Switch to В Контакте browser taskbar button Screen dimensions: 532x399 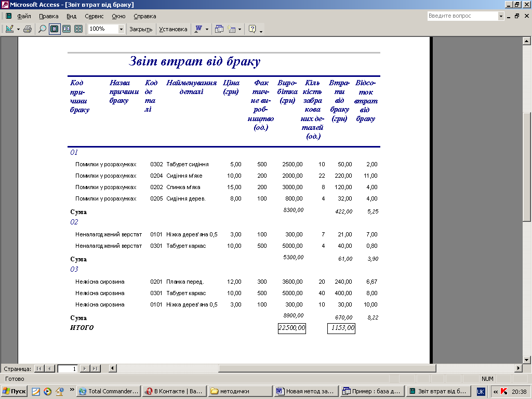(174, 391)
